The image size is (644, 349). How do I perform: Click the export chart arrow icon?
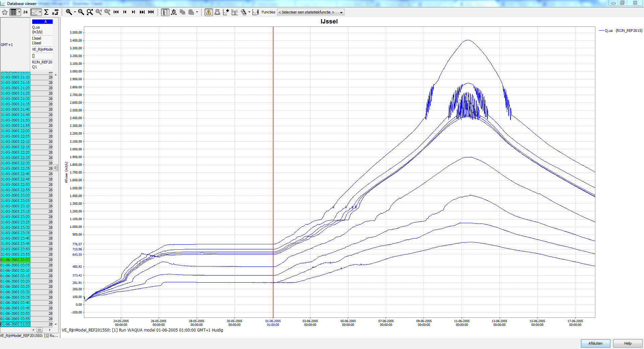coord(226,12)
